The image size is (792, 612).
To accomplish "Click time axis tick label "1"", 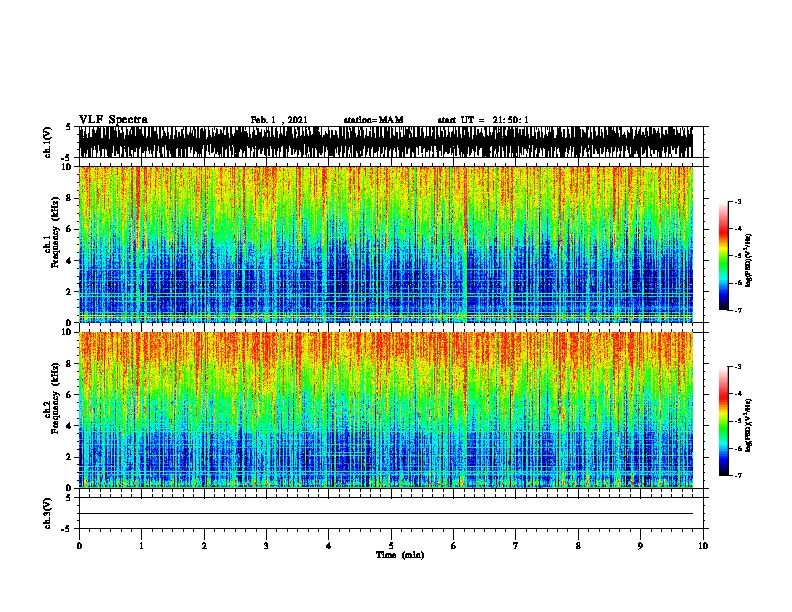I will tap(141, 546).
